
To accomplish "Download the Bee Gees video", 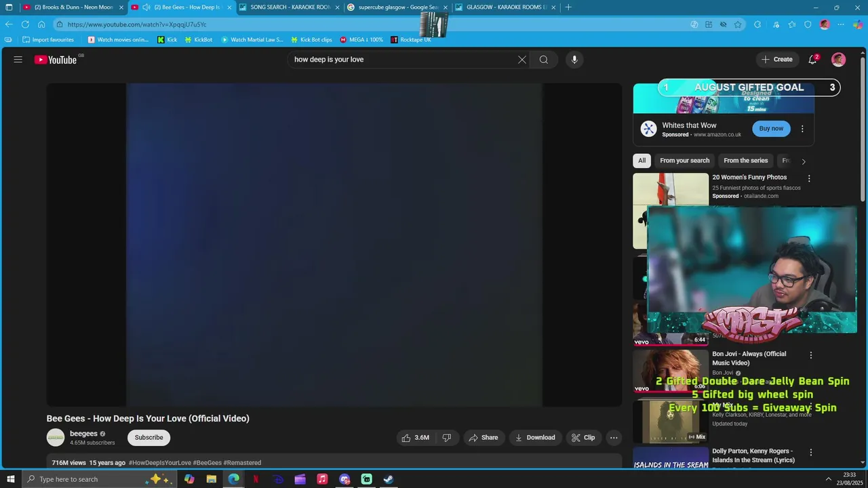I will (x=535, y=438).
